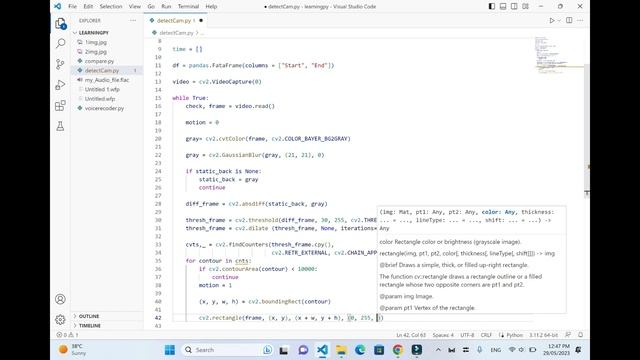Open Microsoft Edge from taskbar
Screen dimensions: 640x360
tap(360, 350)
